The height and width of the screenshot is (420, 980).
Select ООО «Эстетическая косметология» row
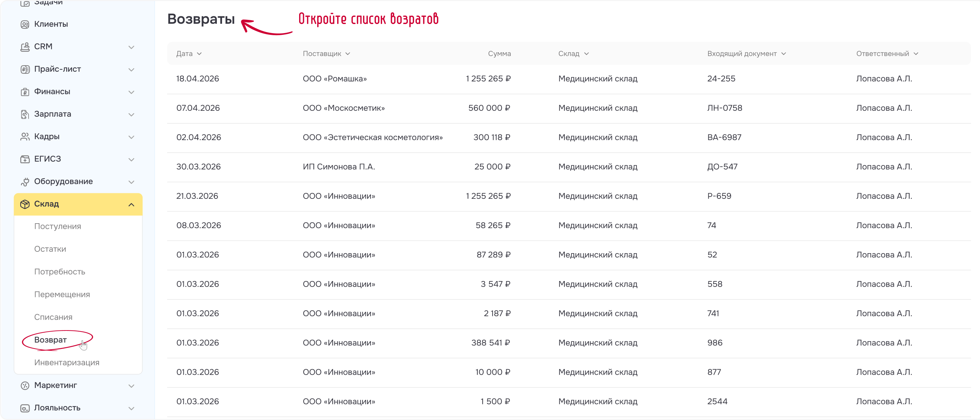(569, 137)
